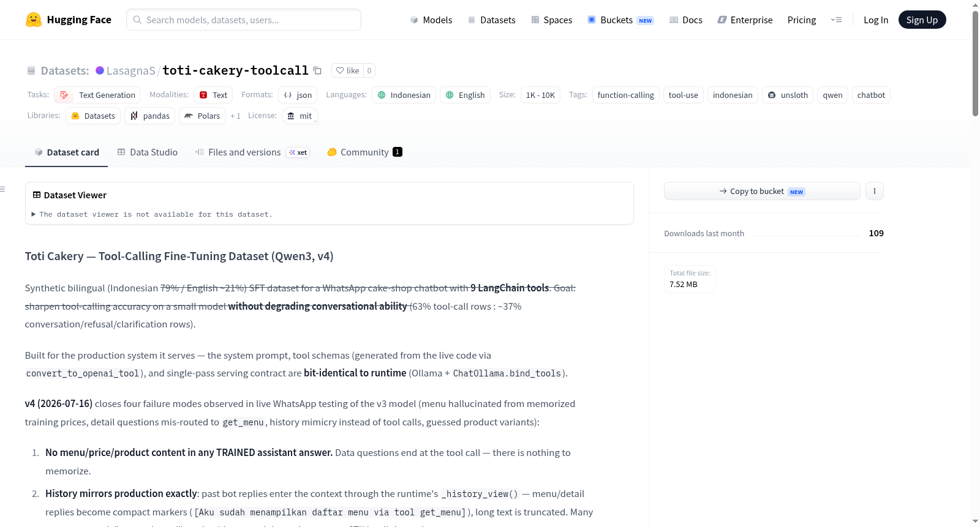Filter by the English language tag

[465, 95]
